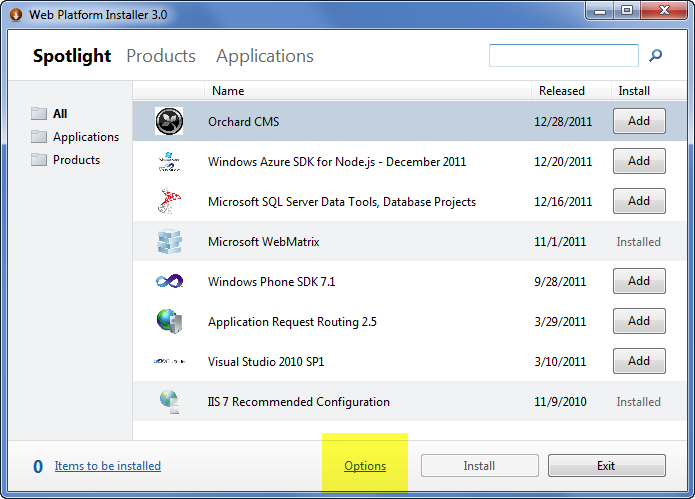Add Orchard CMS to install list
This screenshot has width=695, height=499.
tap(639, 121)
